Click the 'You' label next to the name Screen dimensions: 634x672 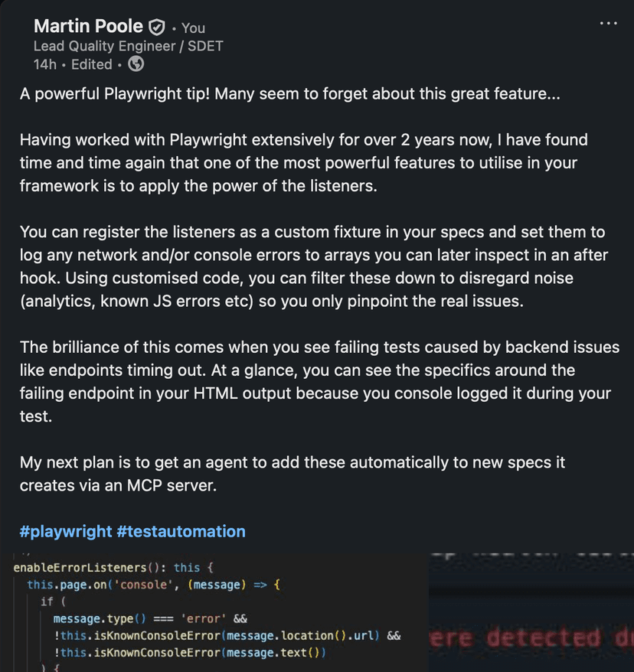(x=193, y=28)
